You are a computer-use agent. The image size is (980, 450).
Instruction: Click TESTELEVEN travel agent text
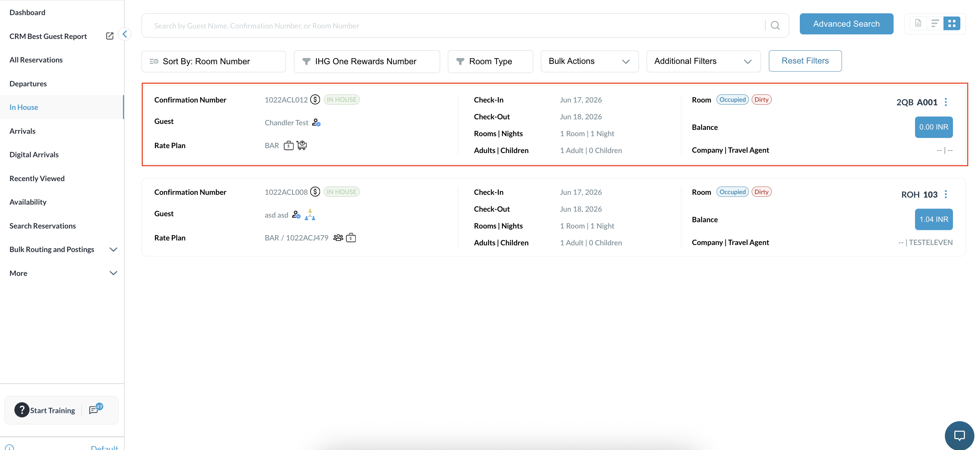click(930, 243)
